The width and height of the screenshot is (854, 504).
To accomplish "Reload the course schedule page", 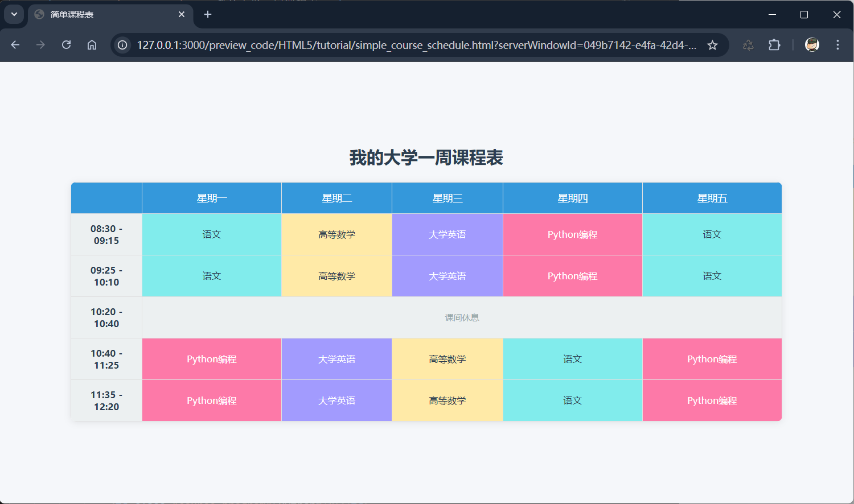I will pos(66,45).
